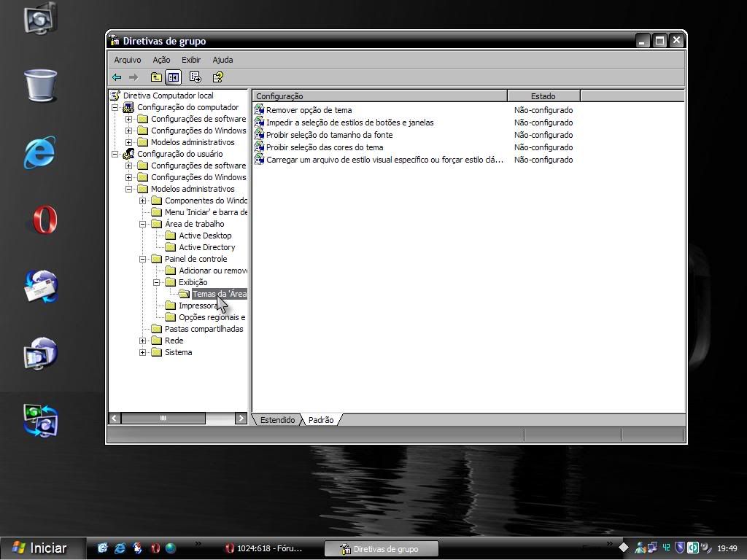Image resolution: width=747 pixels, height=560 pixels.
Task: Collapse user 'Modelos administrativos' node
Action: click(x=128, y=189)
